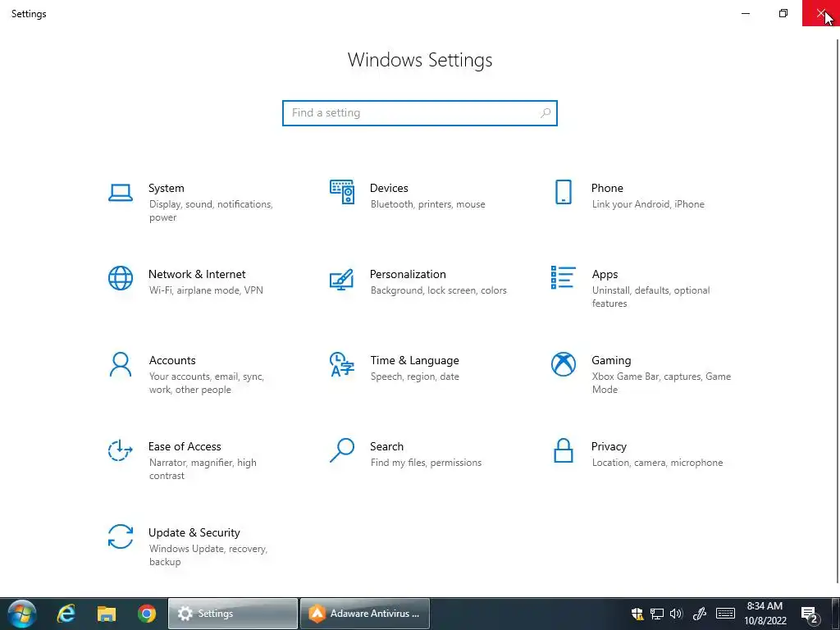Switch to Adaware Antivirus taskbar button
This screenshot has width=840, height=630.
pos(365,614)
